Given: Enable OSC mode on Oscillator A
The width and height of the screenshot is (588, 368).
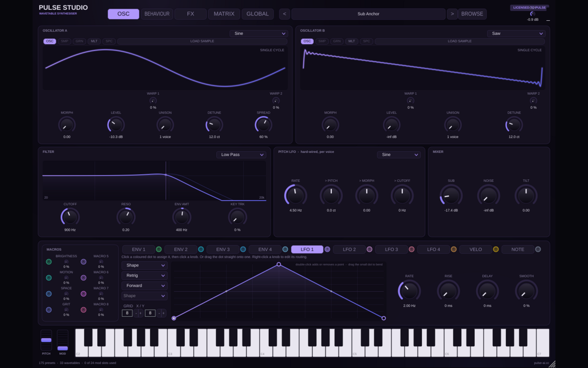Looking at the screenshot, I should click(x=50, y=41).
